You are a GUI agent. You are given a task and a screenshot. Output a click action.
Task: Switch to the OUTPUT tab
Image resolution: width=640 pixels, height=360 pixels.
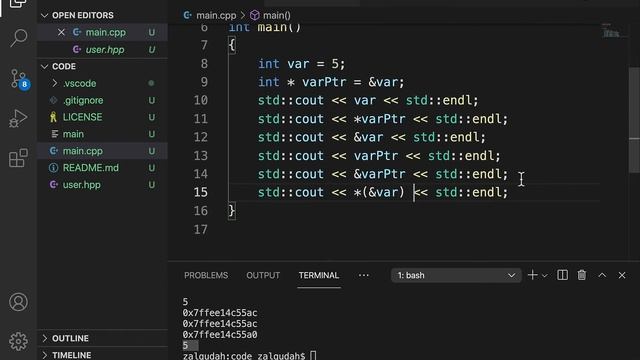point(263,276)
